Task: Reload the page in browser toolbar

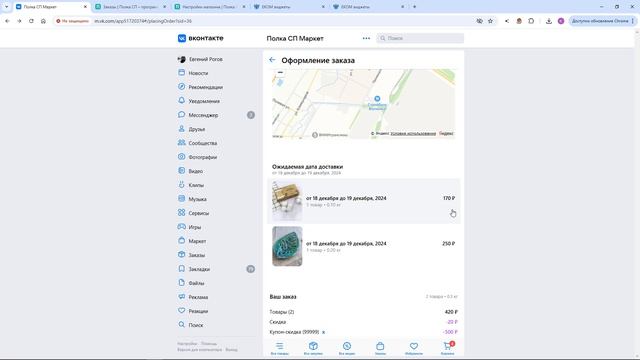Action: point(31,21)
